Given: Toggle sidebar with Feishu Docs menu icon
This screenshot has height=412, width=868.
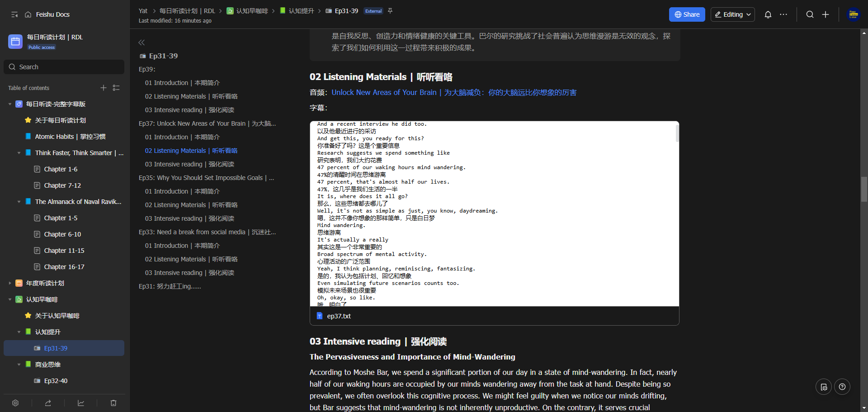Looking at the screenshot, I should [x=14, y=14].
